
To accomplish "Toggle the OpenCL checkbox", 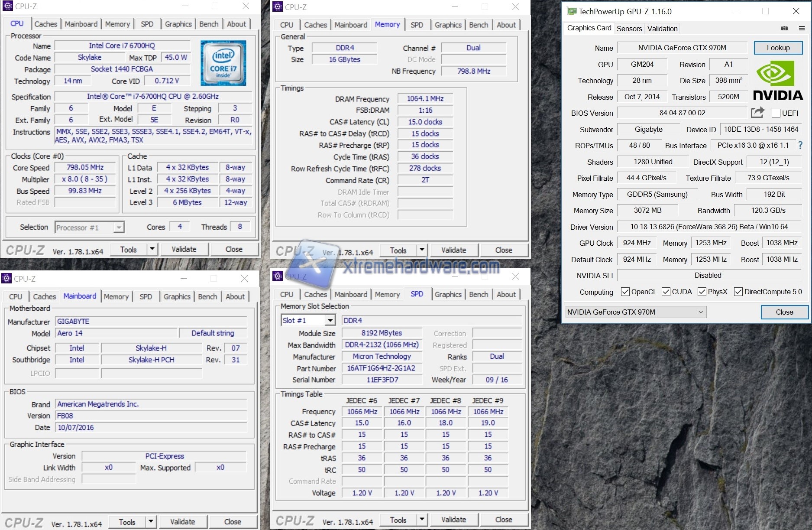I will 625,292.
